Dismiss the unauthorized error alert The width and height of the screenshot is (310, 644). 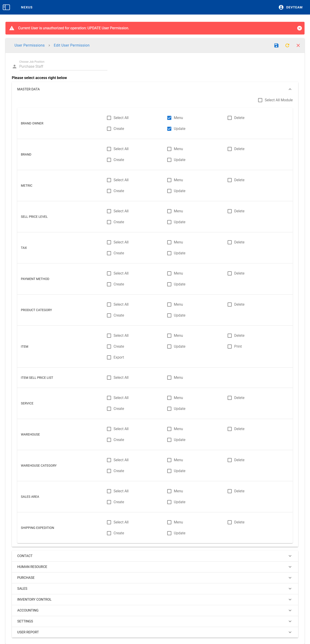point(299,28)
